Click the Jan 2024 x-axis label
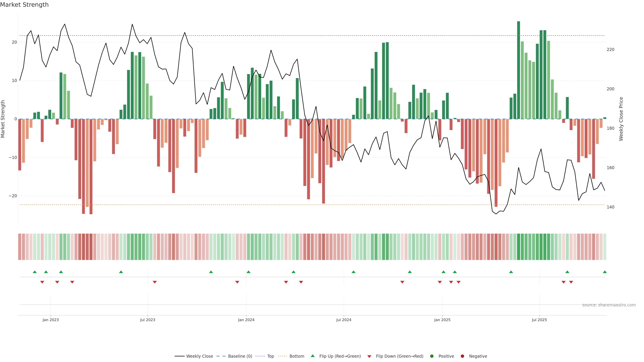 pyautogui.click(x=246, y=320)
